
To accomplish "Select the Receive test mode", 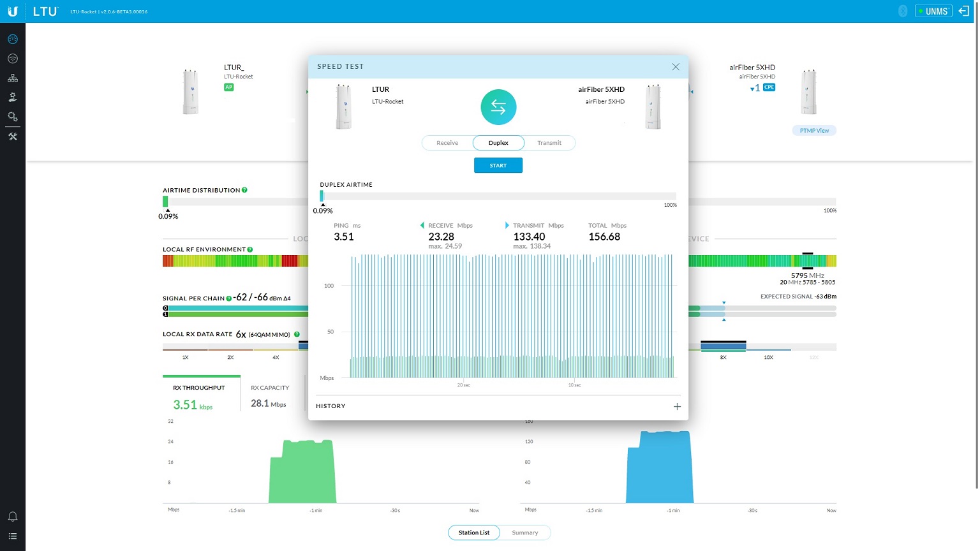I will tap(447, 143).
